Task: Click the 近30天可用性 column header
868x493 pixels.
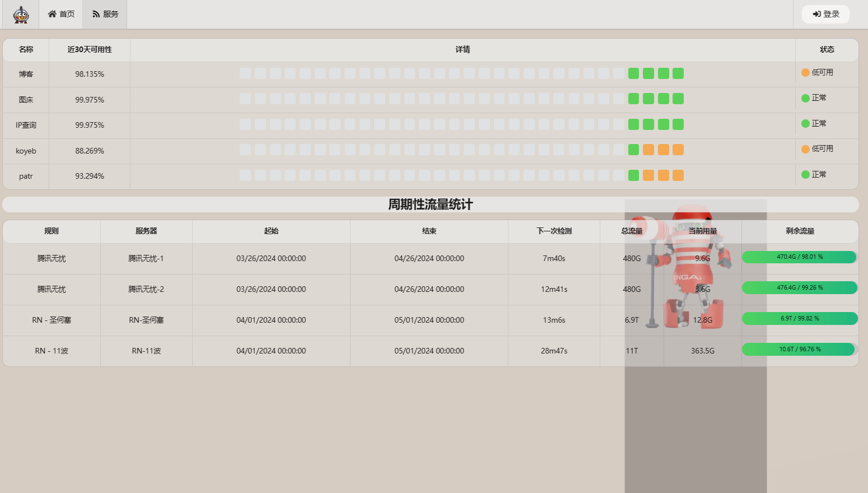Action: (90, 50)
